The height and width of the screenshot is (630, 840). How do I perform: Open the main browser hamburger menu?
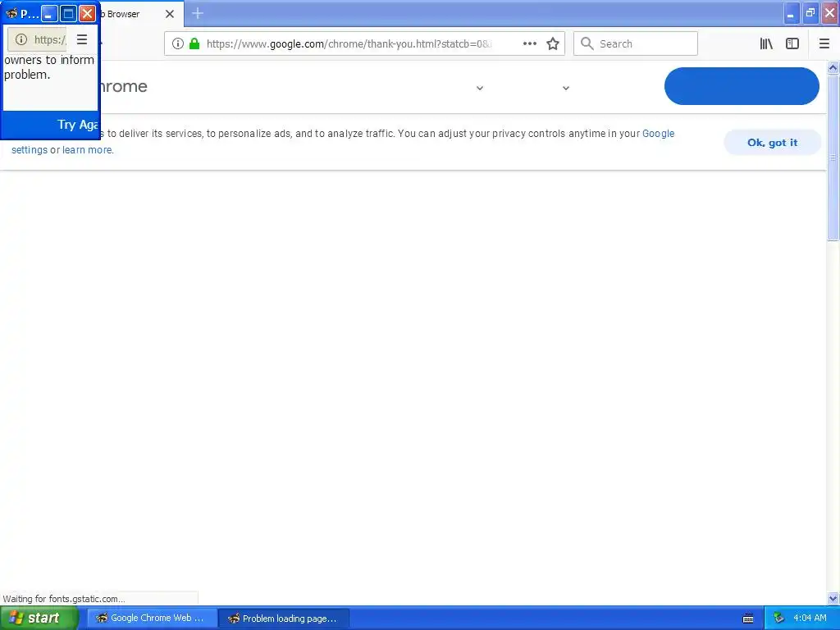point(824,44)
